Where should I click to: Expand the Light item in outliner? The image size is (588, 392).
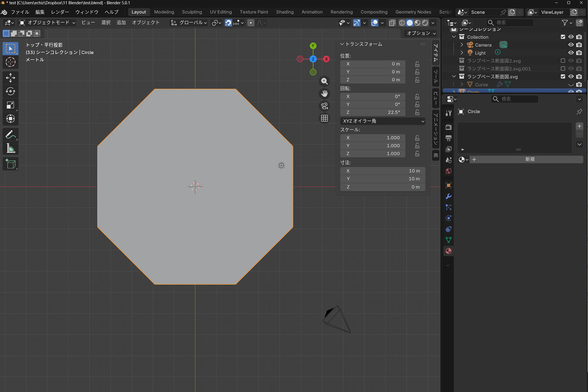click(462, 53)
